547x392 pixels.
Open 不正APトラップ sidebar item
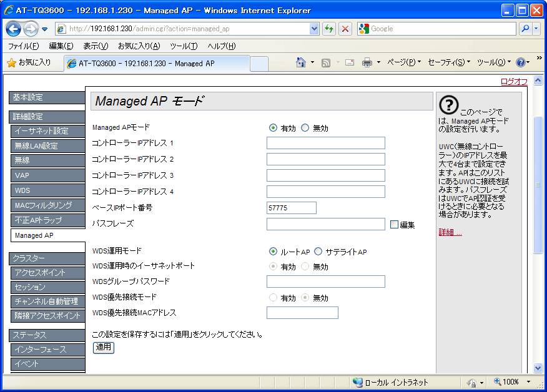coord(48,220)
